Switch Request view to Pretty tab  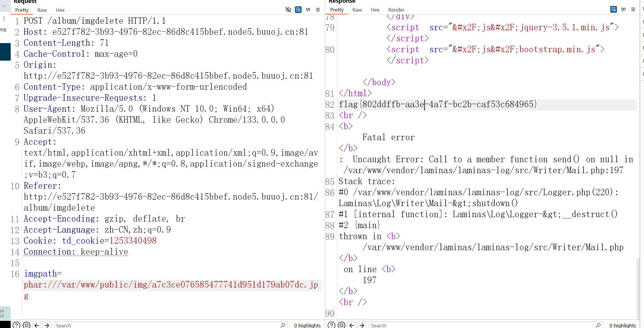[22, 10]
